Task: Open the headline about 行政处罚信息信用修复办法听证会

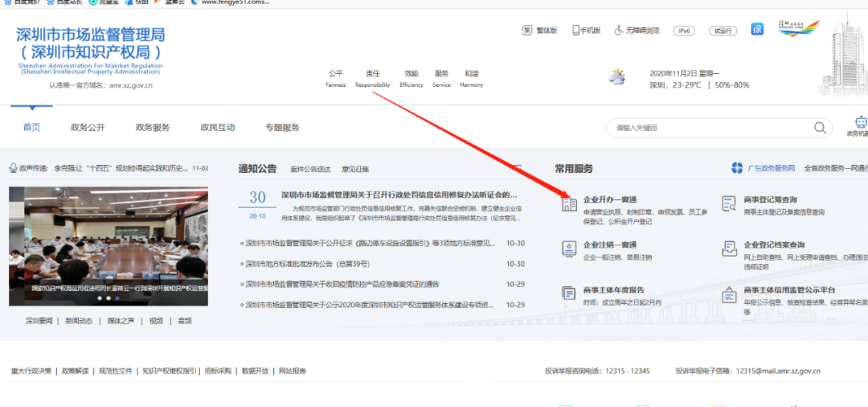Action: pos(399,195)
